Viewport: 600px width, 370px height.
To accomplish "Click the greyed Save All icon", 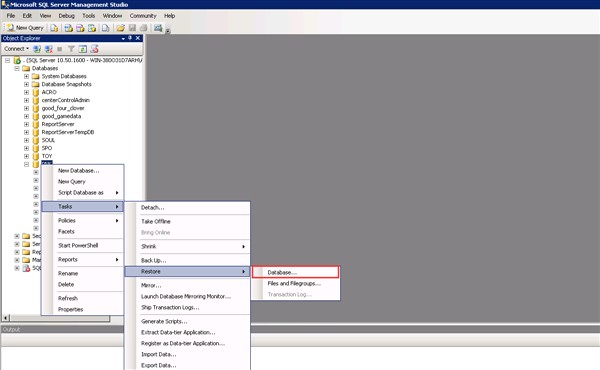I will (143, 28).
